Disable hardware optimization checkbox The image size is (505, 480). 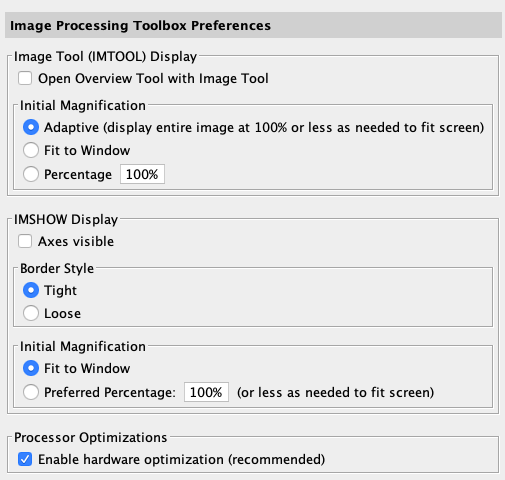[x=25, y=459]
